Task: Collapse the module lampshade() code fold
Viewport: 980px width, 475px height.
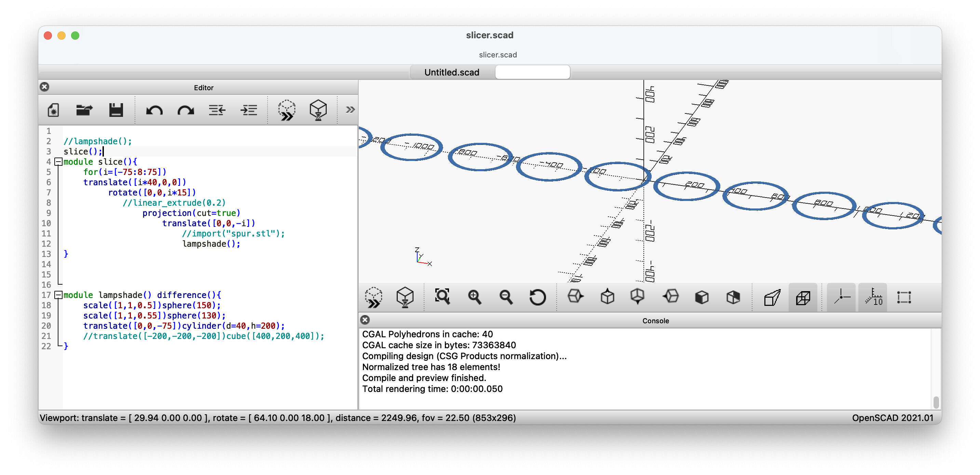Action: 58,295
